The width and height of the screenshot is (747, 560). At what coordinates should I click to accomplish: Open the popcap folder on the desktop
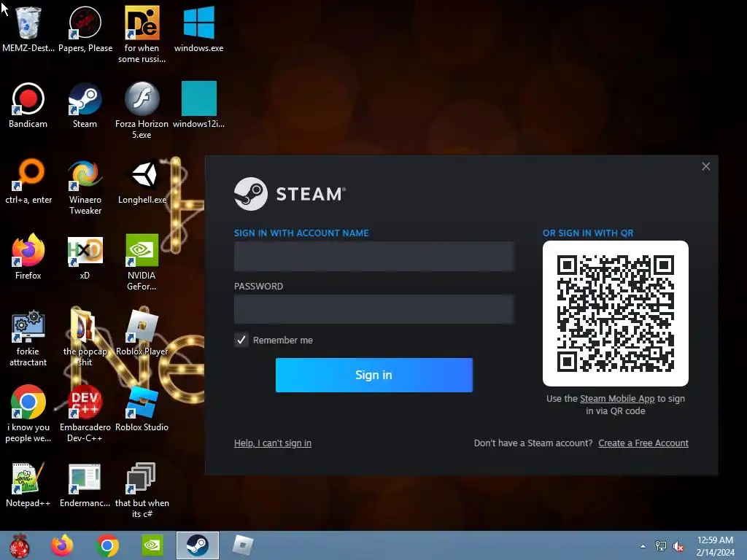pos(85,336)
